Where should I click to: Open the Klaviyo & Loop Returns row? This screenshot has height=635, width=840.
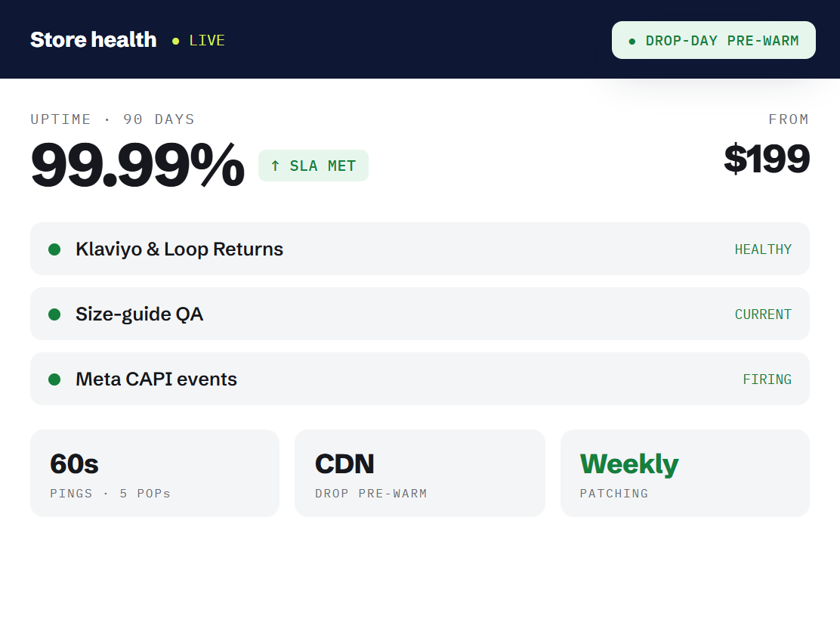(x=419, y=249)
